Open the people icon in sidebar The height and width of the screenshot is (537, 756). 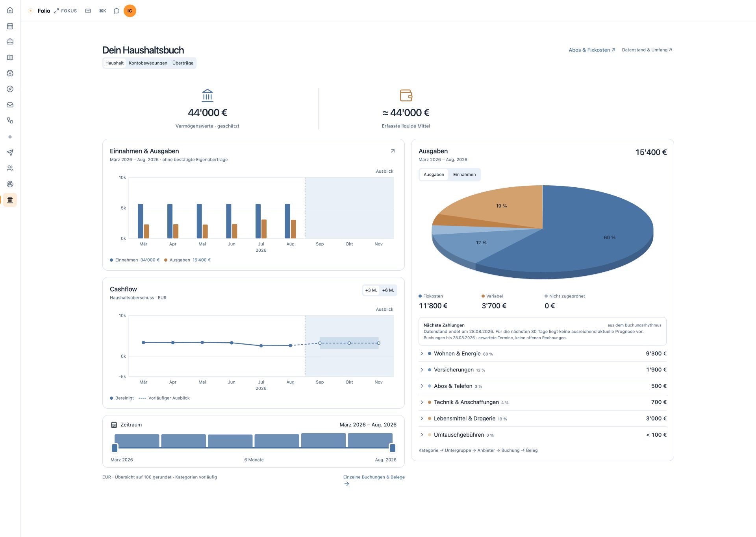10,168
